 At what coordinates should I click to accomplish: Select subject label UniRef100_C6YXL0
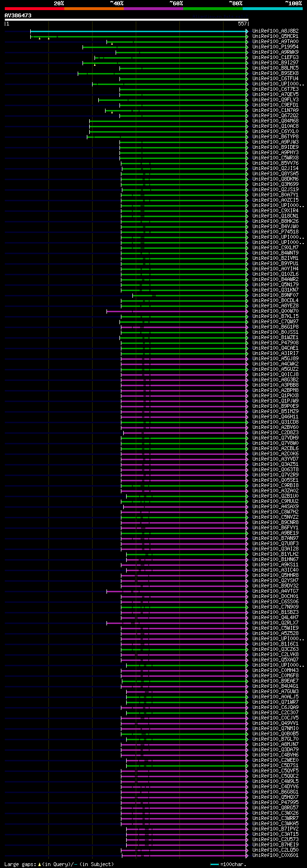tap(275, 132)
